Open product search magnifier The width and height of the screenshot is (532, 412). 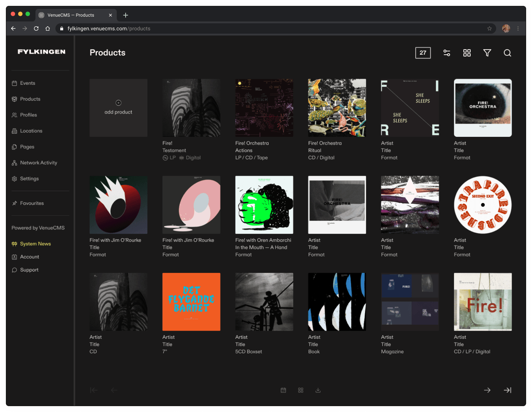[508, 53]
